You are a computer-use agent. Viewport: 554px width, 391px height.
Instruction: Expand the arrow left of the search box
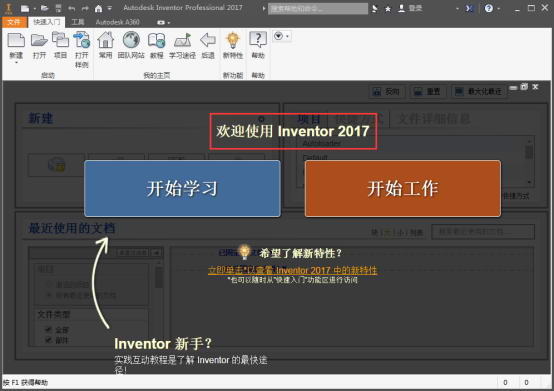[x=264, y=8]
